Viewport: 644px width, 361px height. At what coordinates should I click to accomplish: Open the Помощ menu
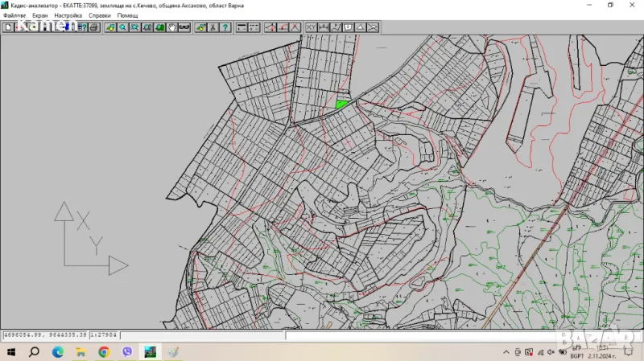point(127,16)
